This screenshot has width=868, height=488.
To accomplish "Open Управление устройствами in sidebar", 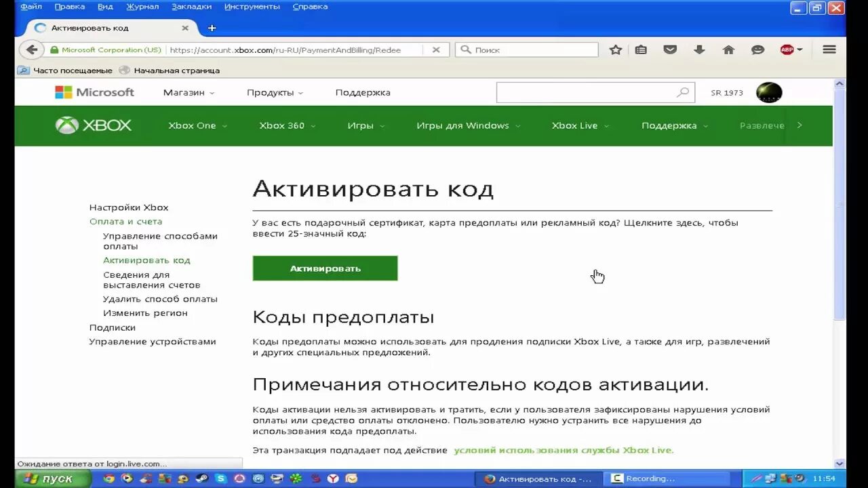I will click(x=153, y=342).
